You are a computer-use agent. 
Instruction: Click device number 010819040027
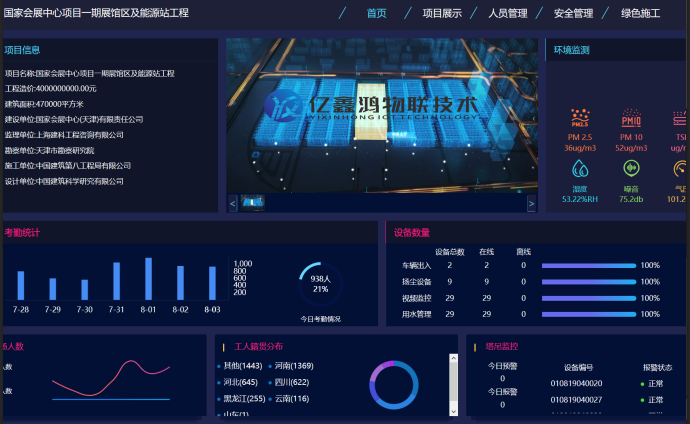click(576, 400)
